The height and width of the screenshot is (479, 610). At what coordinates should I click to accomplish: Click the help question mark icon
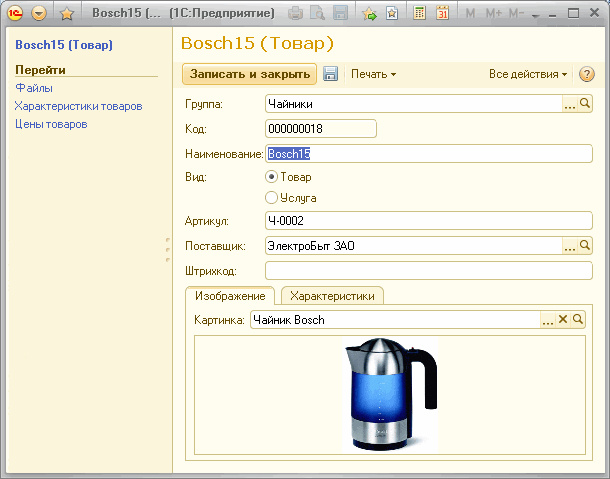tap(587, 74)
